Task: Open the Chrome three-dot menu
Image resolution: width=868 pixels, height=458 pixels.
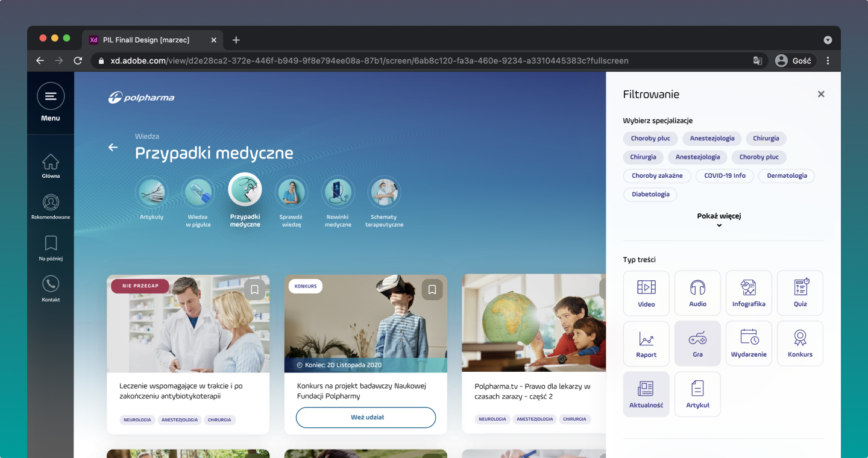Action: [x=828, y=60]
